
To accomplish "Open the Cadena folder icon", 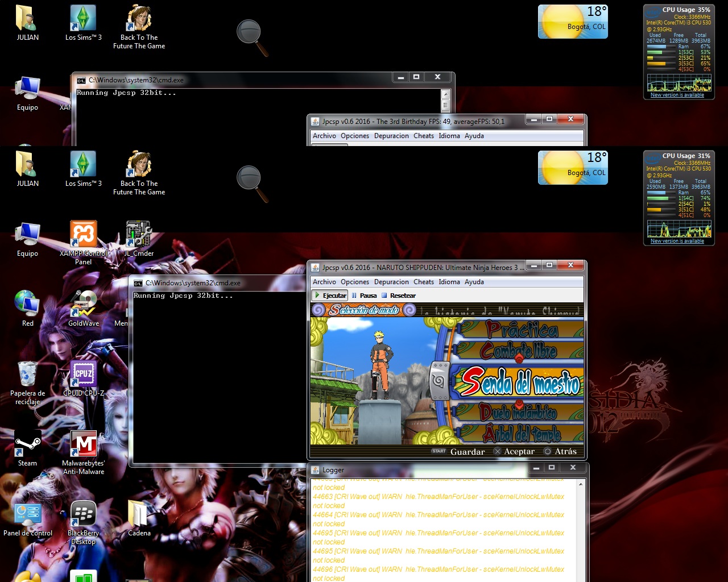I will (x=139, y=518).
